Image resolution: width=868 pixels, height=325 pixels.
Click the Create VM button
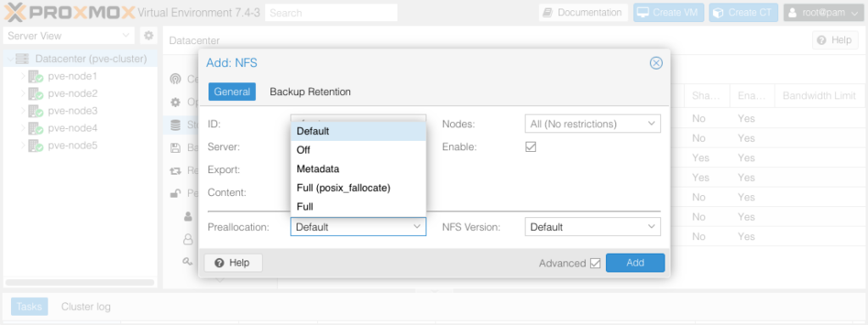[669, 13]
